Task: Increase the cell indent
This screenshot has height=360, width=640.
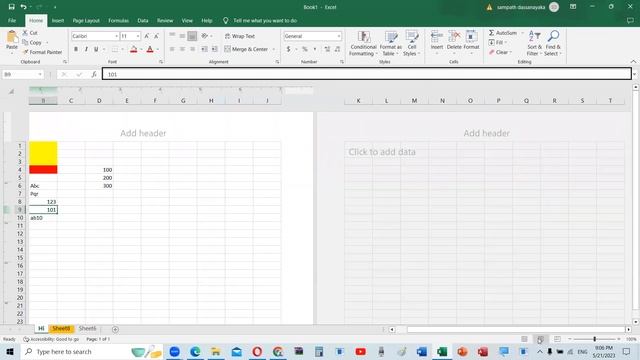Action: coord(214,49)
